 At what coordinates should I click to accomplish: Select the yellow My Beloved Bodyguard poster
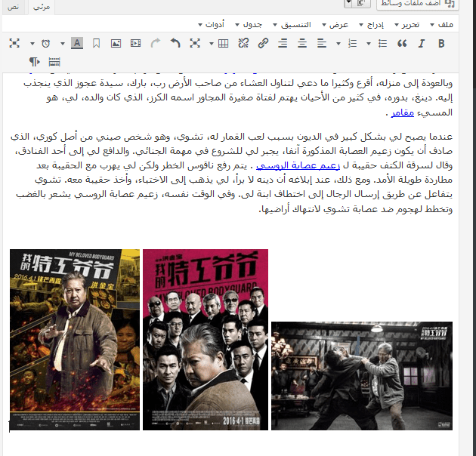75,340
